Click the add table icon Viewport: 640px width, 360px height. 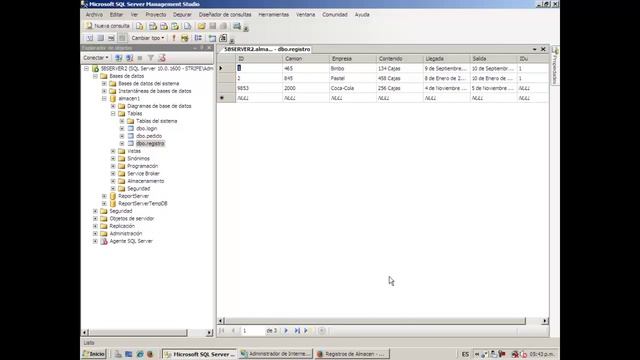pyautogui.click(x=212, y=38)
